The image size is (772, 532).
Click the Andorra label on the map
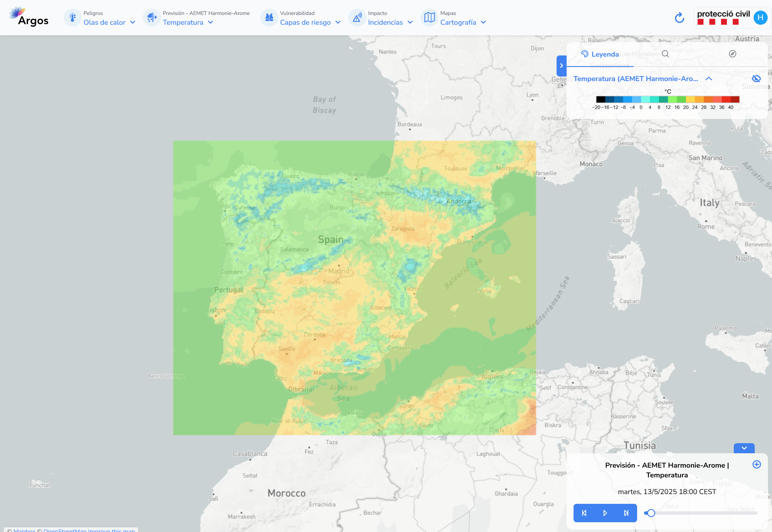point(458,201)
